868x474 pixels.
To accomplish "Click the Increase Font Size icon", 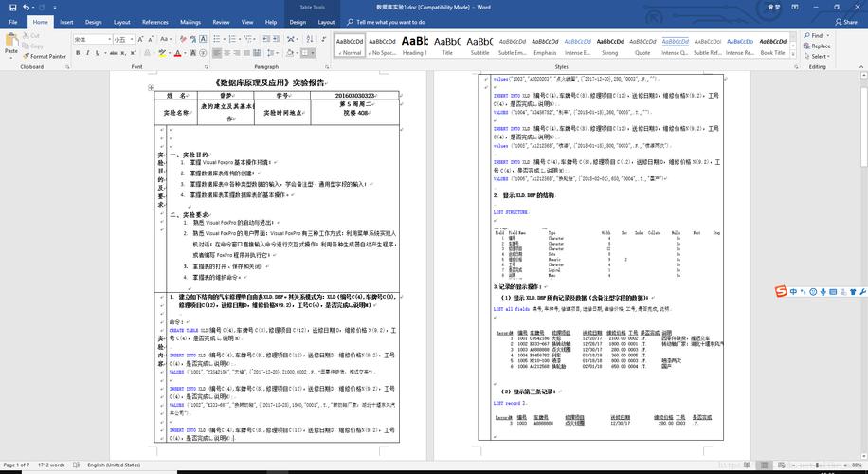I will pyautogui.click(x=140, y=39).
